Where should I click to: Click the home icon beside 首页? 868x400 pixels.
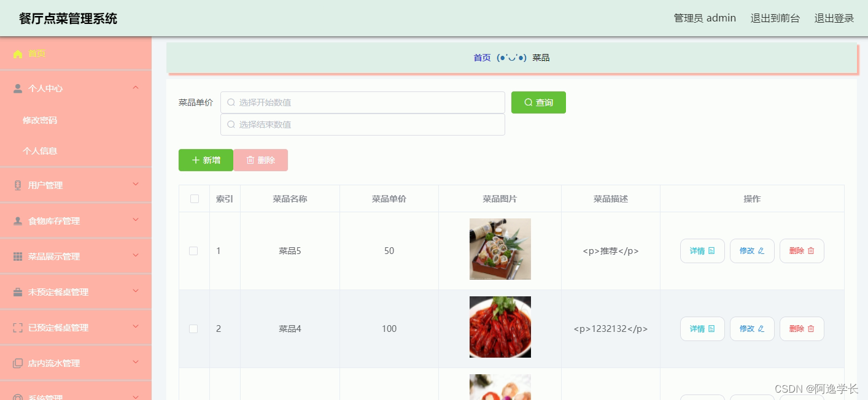click(18, 54)
